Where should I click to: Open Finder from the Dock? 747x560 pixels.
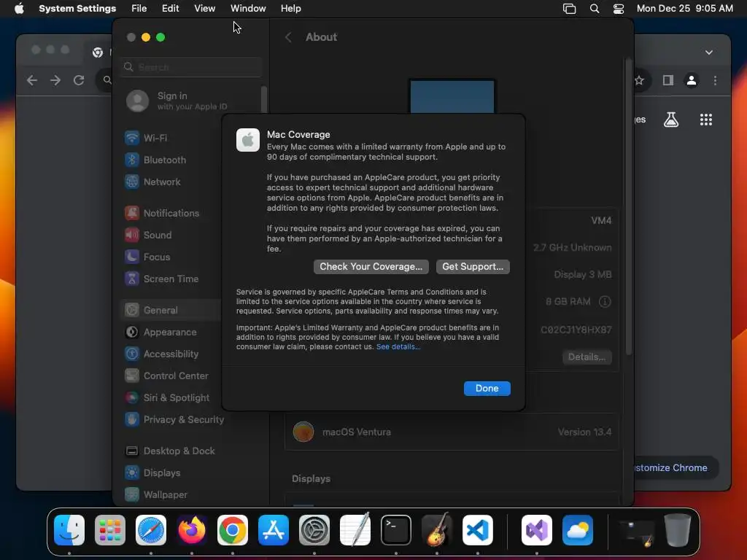tap(69, 530)
